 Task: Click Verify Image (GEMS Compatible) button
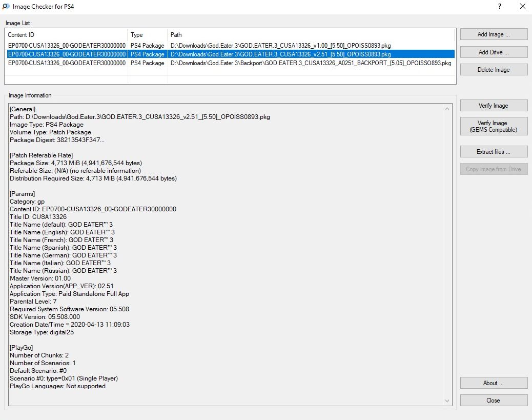point(494,126)
